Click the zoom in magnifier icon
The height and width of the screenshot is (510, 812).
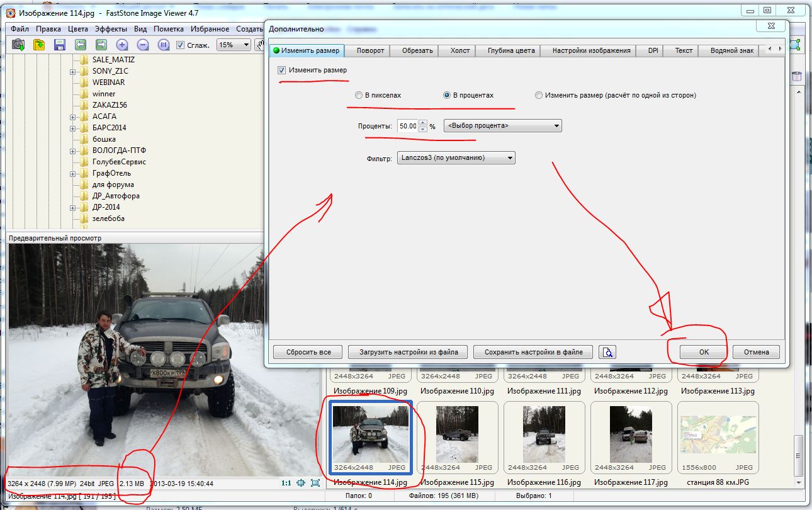click(x=122, y=45)
